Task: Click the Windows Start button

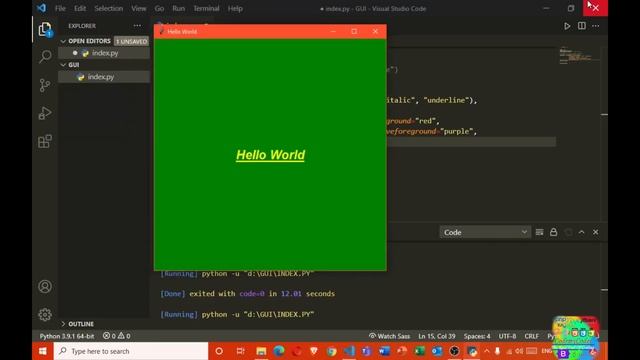Action: pos(43,351)
